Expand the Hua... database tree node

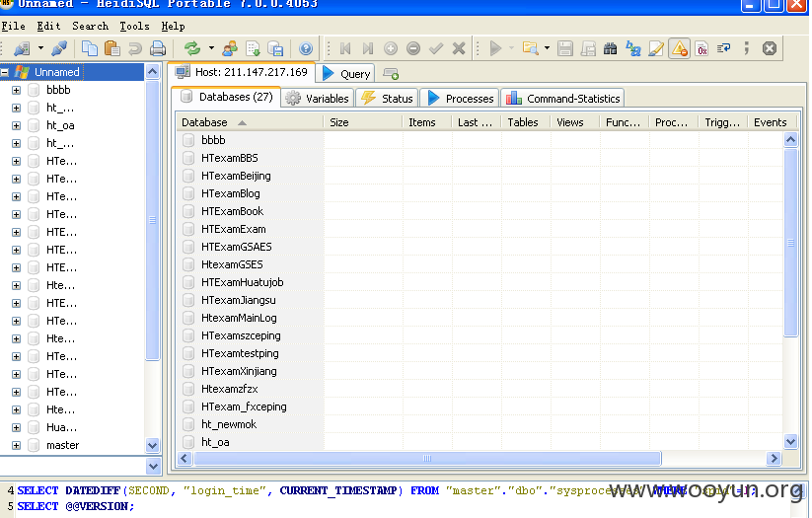click(x=16, y=428)
